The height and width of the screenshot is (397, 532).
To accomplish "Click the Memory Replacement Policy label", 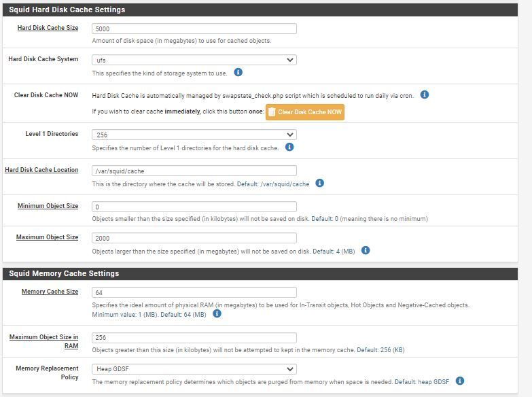I will (47, 373).
